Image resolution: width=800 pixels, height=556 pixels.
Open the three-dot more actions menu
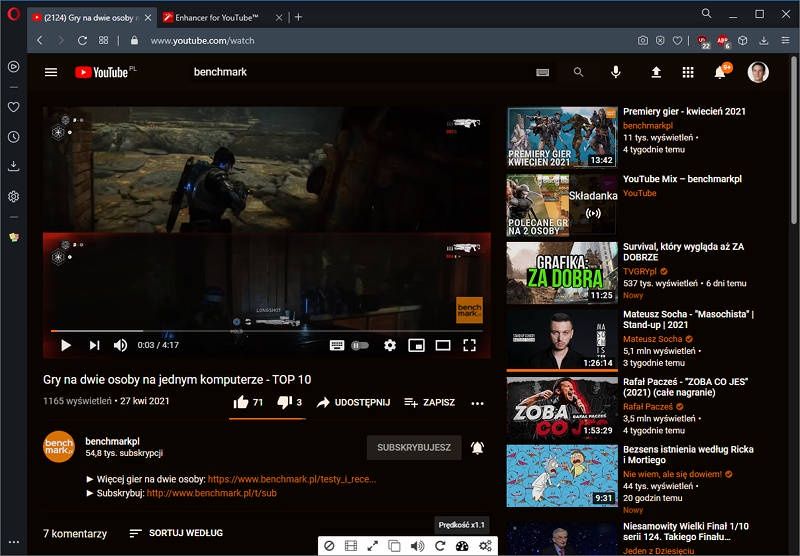click(478, 403)
